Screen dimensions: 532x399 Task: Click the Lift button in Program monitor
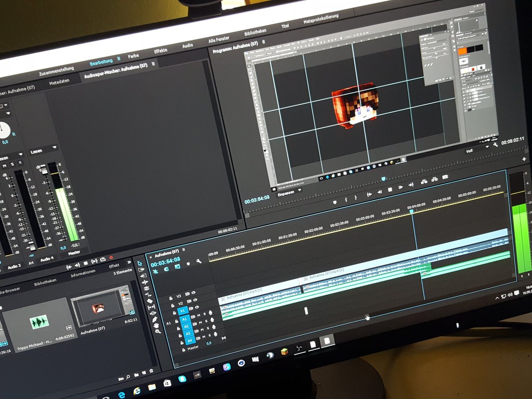coord(424,182)
